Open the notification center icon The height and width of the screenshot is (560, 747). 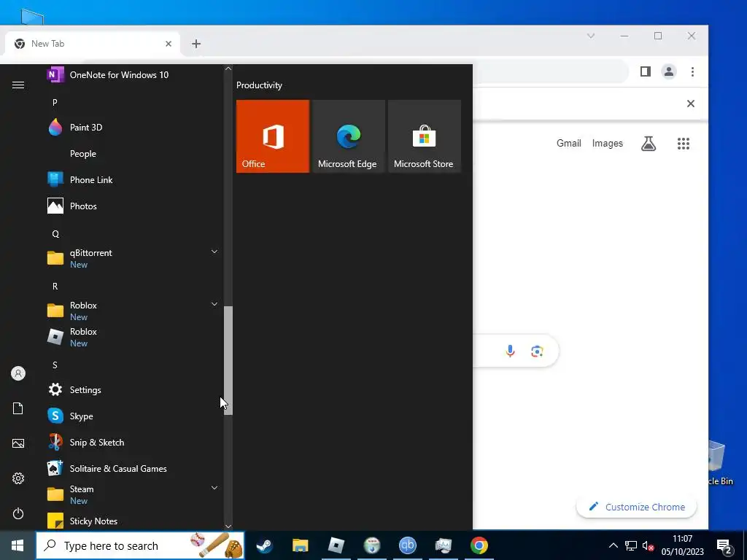click(x=724, y=546)
